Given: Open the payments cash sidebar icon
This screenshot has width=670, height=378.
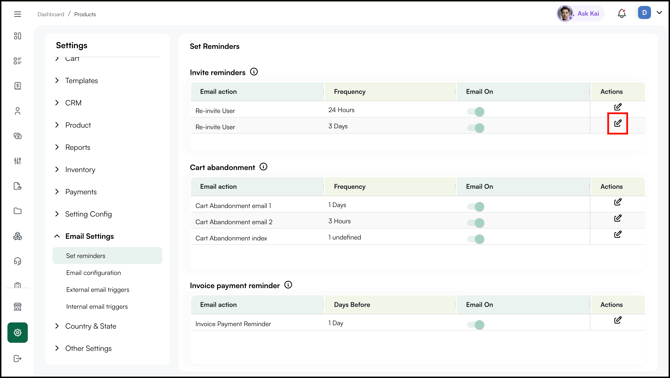Looking at the screenshot, I should 18,136.
